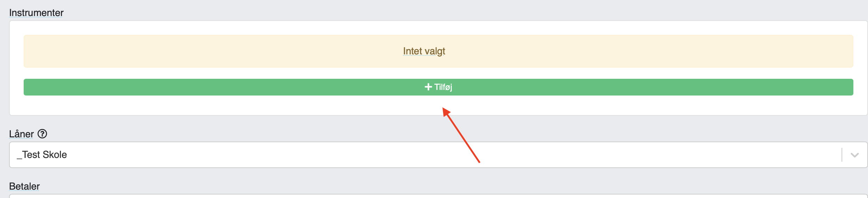Click the Instrumenter field label
868x198 pixels.
[x=36, y=13]
